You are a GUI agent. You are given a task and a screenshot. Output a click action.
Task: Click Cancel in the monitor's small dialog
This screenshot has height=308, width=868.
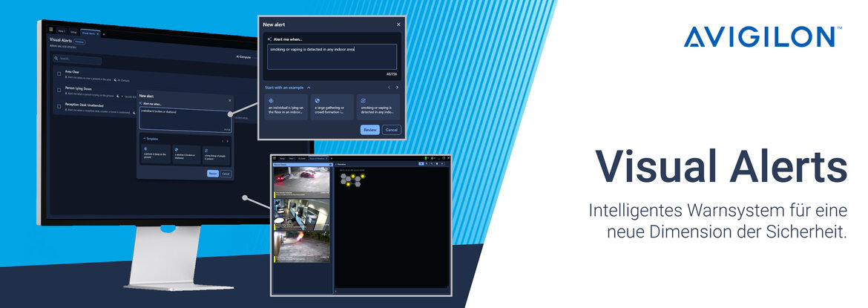tap(226, 174)
